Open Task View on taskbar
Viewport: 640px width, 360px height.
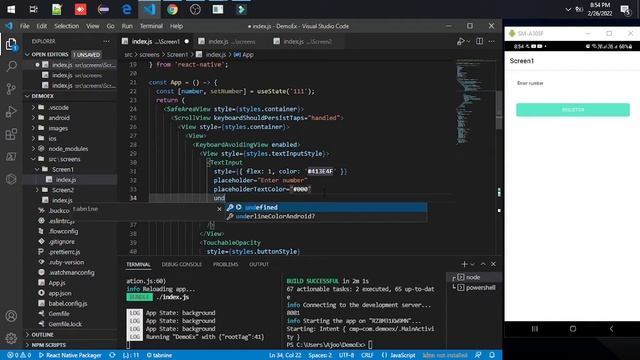pyautogui.click(x=33, y=9)
